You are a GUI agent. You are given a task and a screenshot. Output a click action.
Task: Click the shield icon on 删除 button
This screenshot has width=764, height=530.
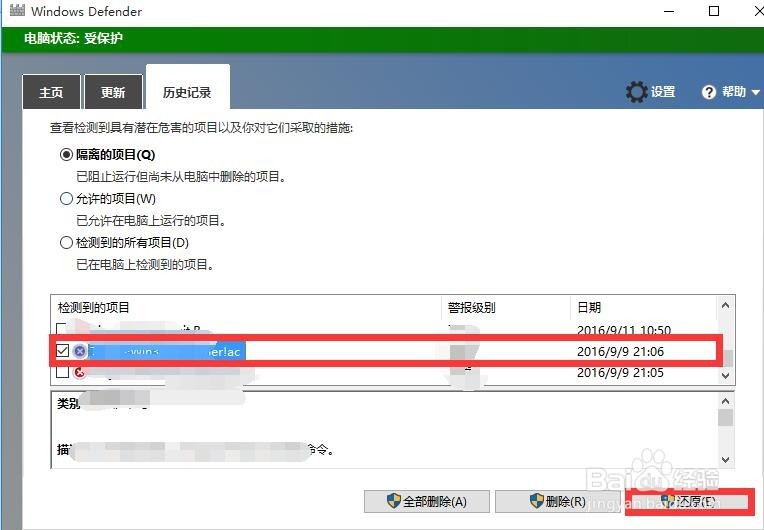536,500
